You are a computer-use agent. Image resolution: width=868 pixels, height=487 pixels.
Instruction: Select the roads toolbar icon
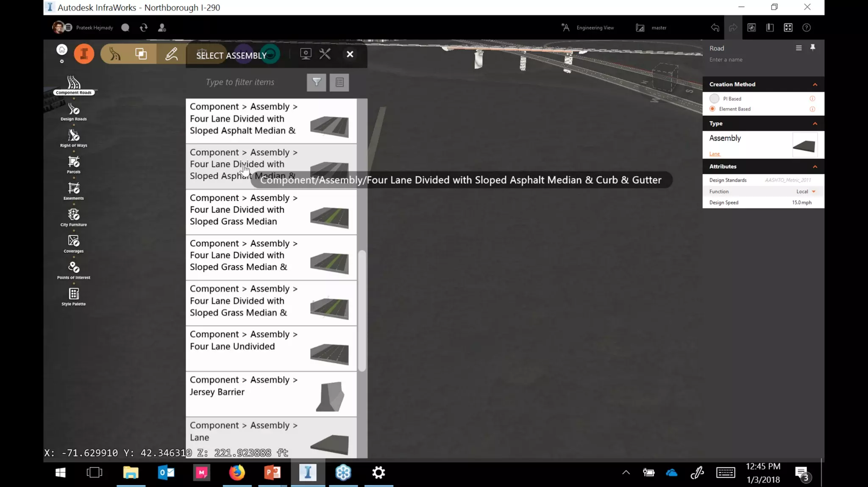click(114, 54)
